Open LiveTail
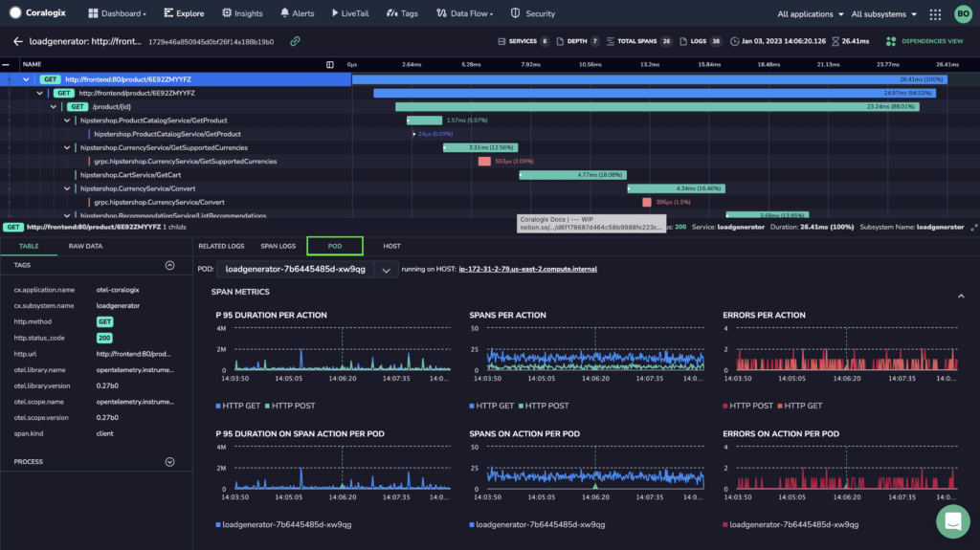Screen dimensions: 980x550 point(350,13)
